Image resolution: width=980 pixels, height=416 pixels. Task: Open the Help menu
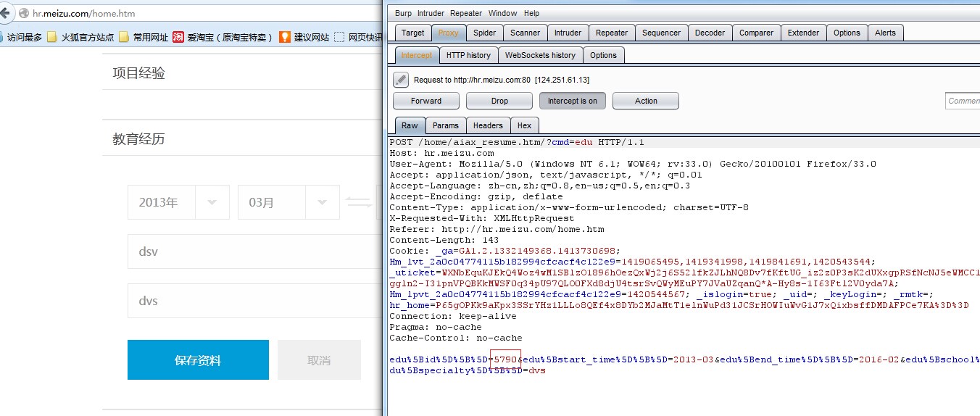(531, 13)
